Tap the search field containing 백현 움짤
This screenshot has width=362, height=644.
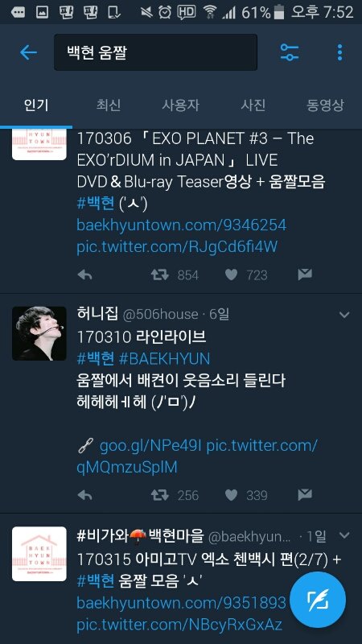(x=155, y=52)
